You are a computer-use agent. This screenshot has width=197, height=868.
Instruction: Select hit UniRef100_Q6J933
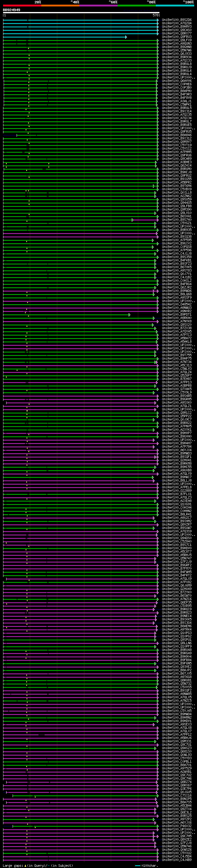176,54
